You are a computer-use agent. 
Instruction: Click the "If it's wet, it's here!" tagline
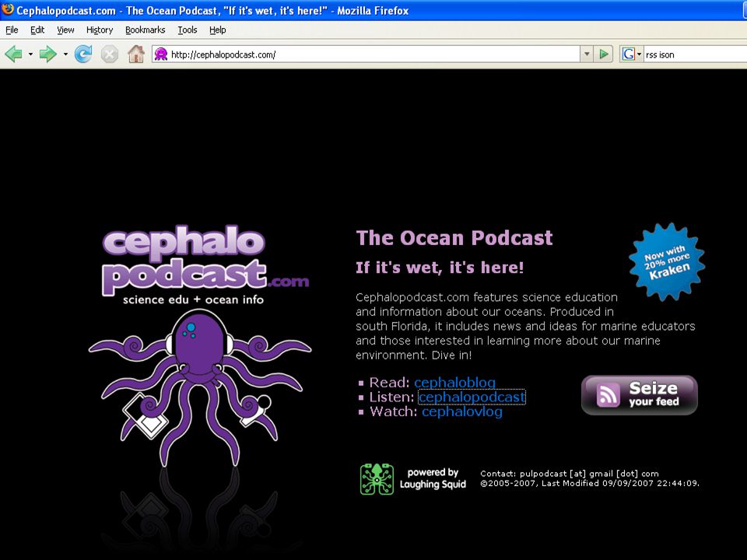440,267
